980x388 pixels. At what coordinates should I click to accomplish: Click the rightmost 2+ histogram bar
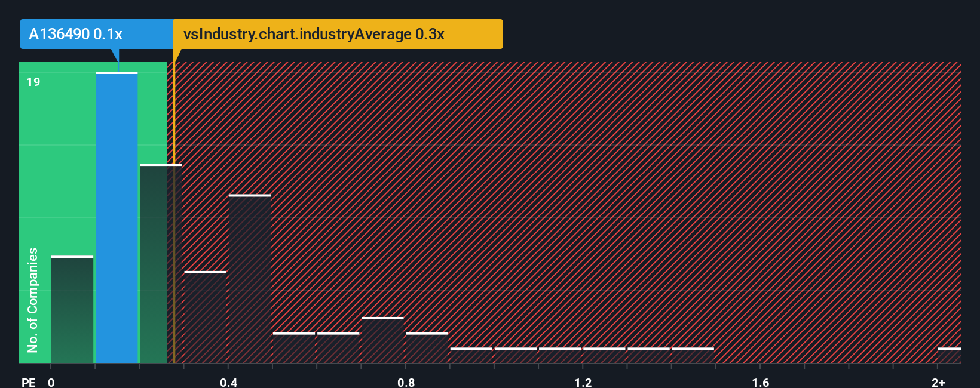coord(950,355)
